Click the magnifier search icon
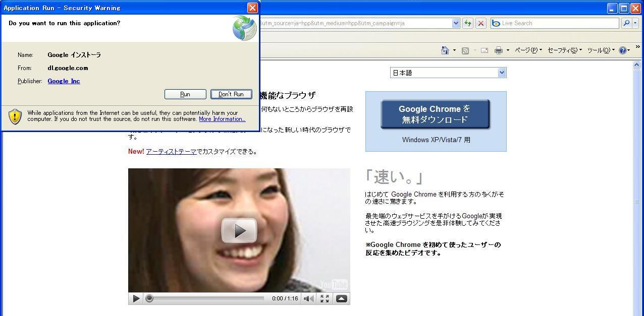Viewport: 644px width, 316px height. click(x=626, y=23)
